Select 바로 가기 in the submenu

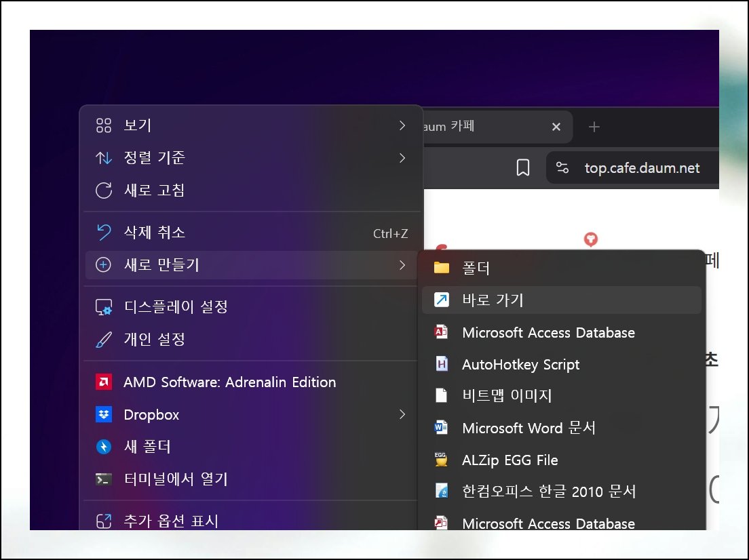[x=562, y=300]
